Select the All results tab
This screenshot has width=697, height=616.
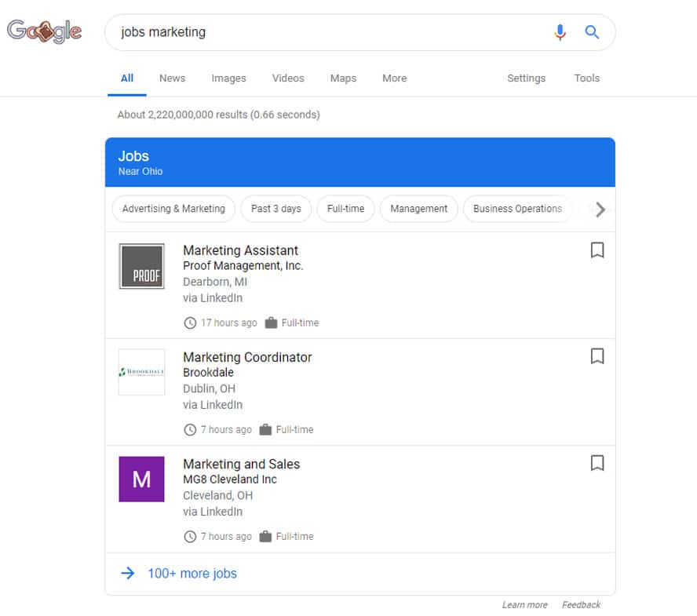coord(126,78)
